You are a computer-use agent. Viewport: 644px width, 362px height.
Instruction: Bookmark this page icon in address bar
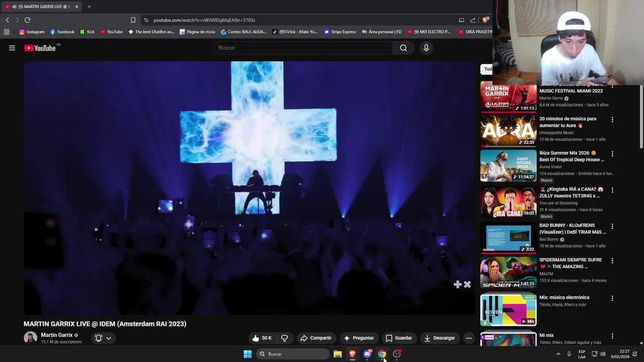pos(133,20)
